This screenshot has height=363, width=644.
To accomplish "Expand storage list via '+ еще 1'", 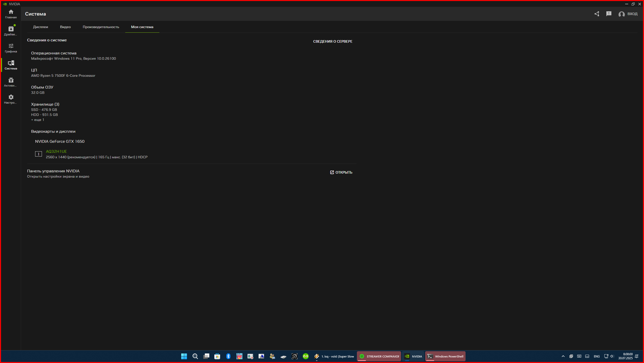I will (37, 120).
